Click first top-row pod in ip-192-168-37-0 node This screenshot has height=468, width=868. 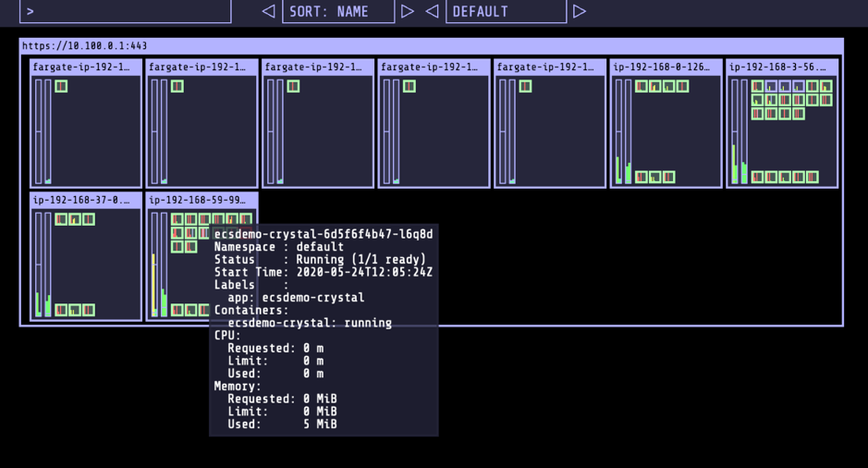click(x=61, y=219)
